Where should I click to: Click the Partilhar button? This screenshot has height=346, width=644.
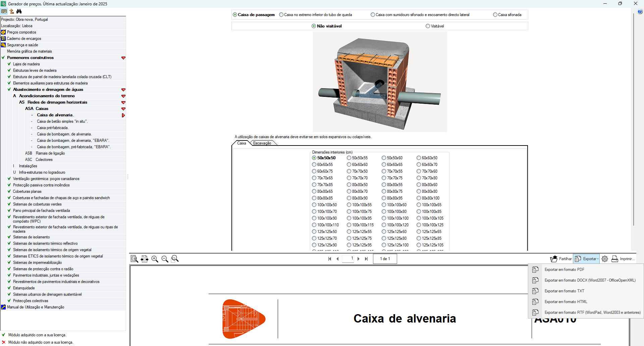pyautogui.click(x=561, y=258)
